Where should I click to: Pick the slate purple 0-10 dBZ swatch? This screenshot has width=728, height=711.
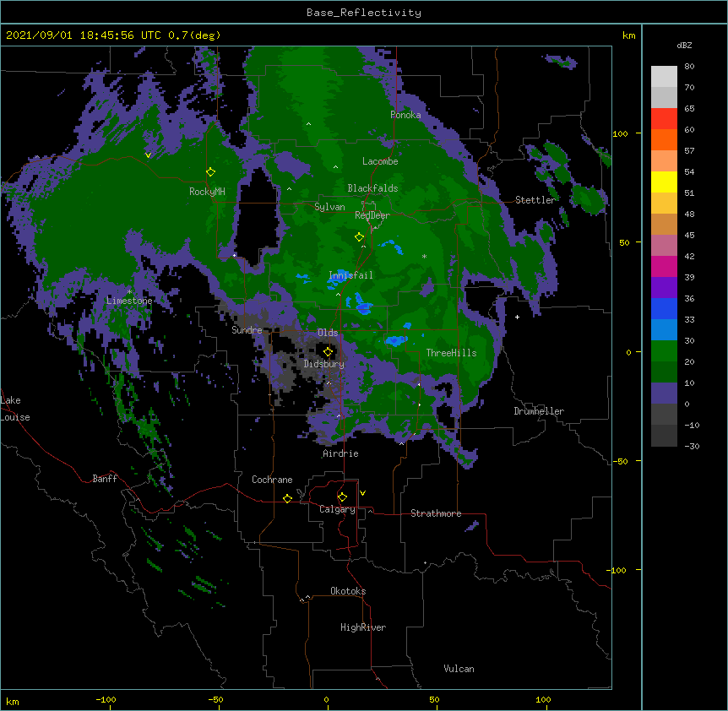click(x=664, y=393)
